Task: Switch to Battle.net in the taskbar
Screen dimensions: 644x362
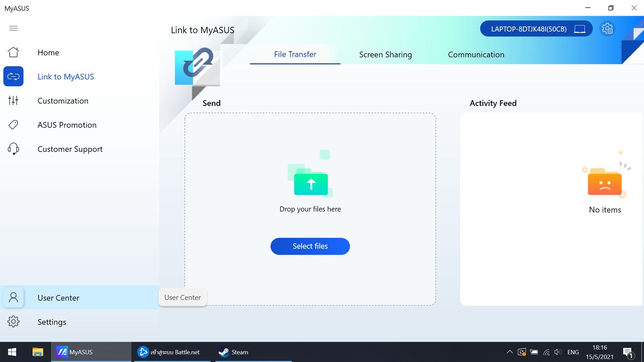Action: 172,352
